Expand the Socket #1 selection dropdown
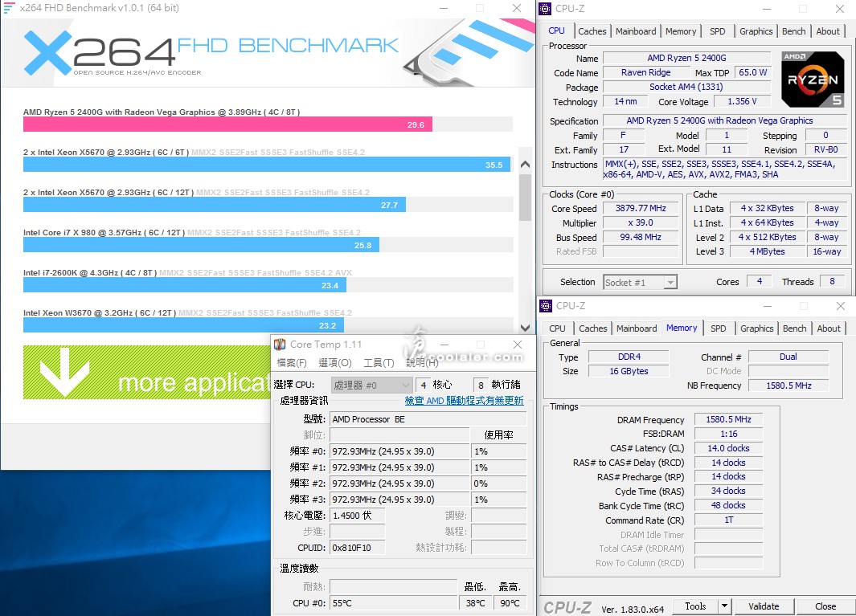 coord(670,282)
